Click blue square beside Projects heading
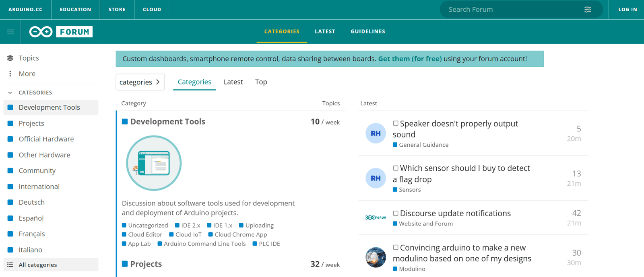The image size is (644, 277). (x=125, y=264)
